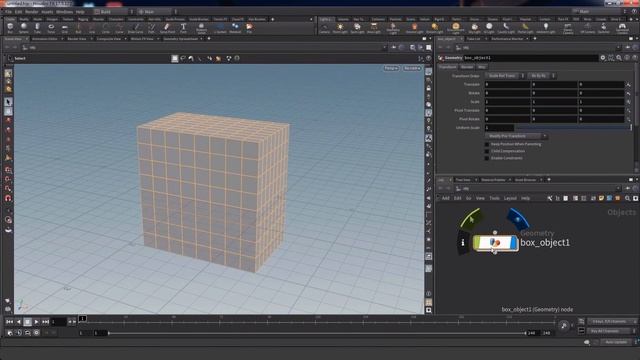Select the L-System shelf tool
Screen dimensions: 640x360
tap(220, 28)
